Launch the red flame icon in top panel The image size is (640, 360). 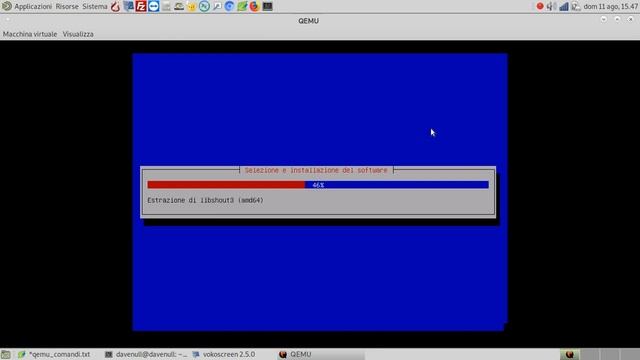(x=116, y=6)
